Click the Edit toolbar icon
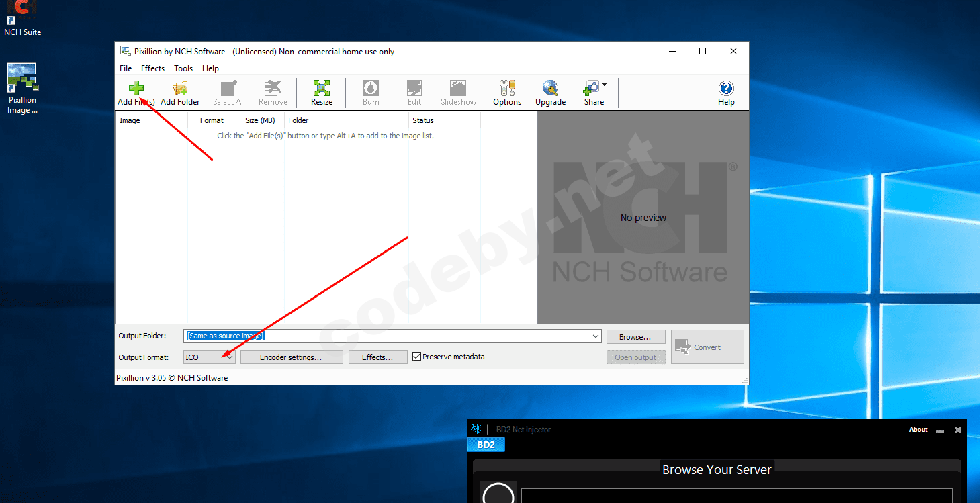Screen dimensions: 980x503 pos(414,88)
